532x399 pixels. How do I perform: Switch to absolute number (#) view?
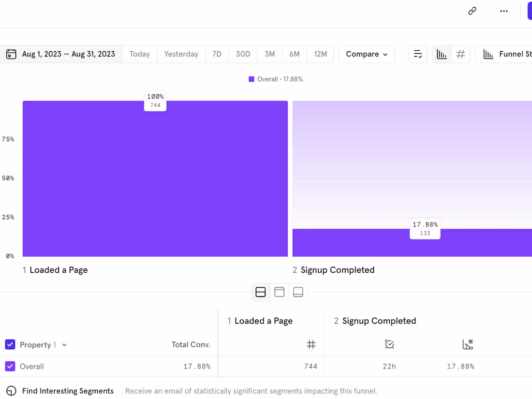coord(460,54)
